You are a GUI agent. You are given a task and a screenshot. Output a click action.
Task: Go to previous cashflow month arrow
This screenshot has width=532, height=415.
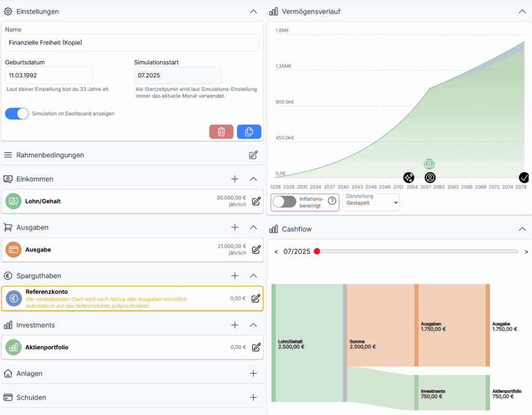pos(276,252)
